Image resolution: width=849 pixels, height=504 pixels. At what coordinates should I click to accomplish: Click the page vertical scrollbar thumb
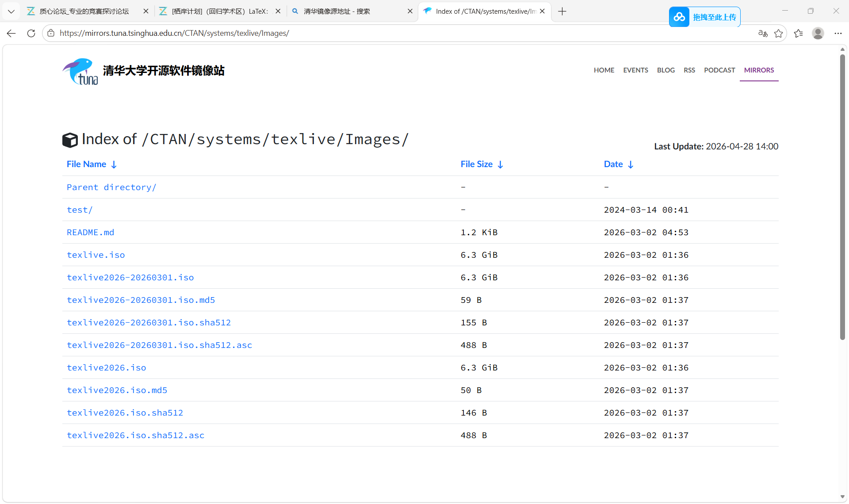click(842, 197)
